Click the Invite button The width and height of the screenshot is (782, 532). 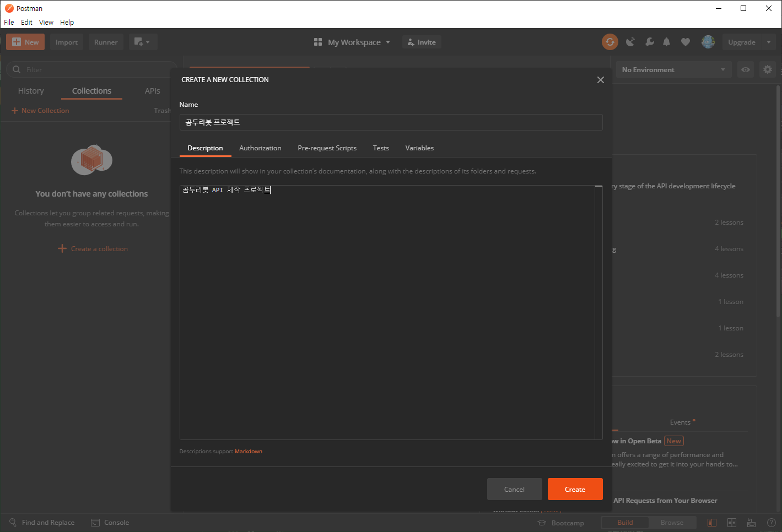(x=422, y=42)
